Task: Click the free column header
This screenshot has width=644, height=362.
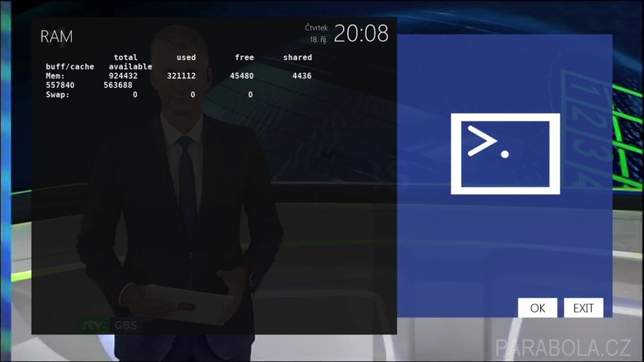Action: tap(244, 57)
